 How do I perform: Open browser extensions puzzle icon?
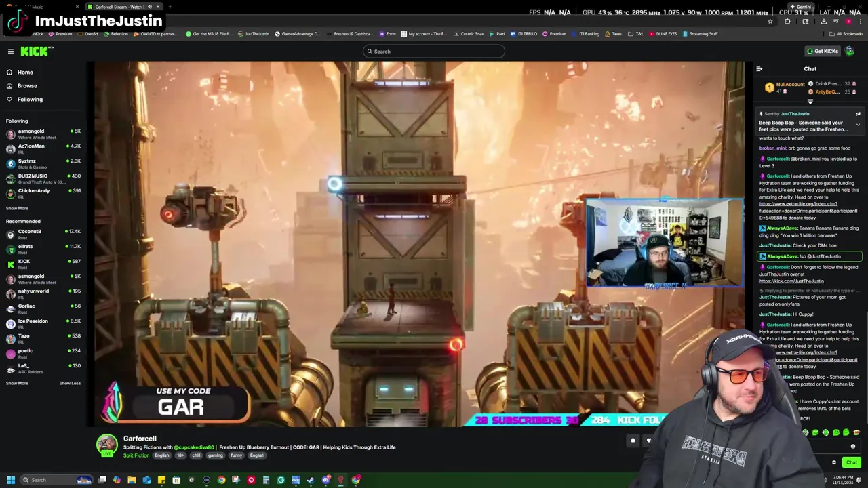pyautogui.click(x=787, y=21)
